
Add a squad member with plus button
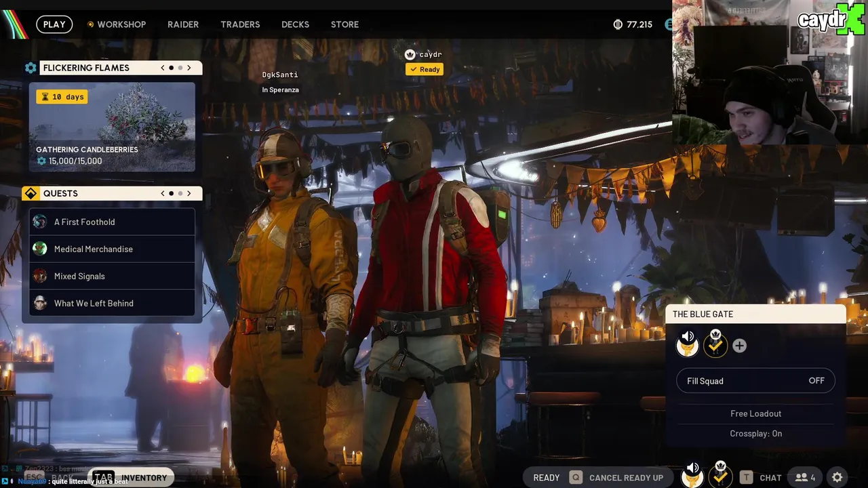(739, 346)
